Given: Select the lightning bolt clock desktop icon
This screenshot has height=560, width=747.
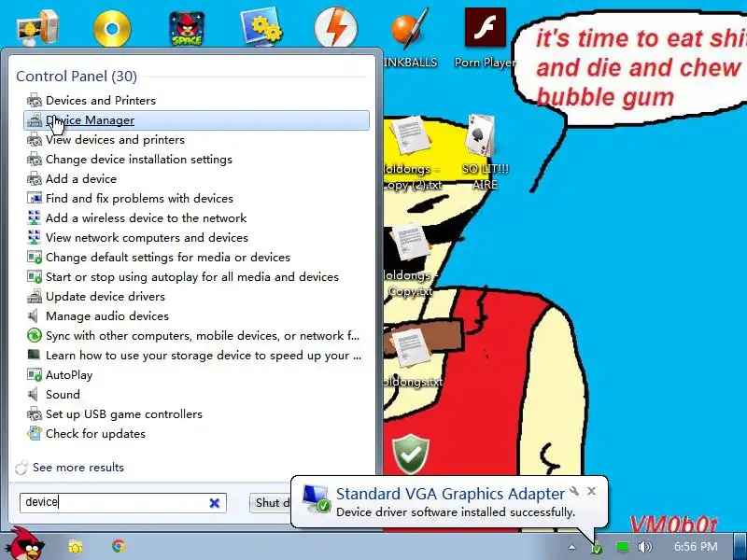Looking at the screenshot, I should 336,27.
